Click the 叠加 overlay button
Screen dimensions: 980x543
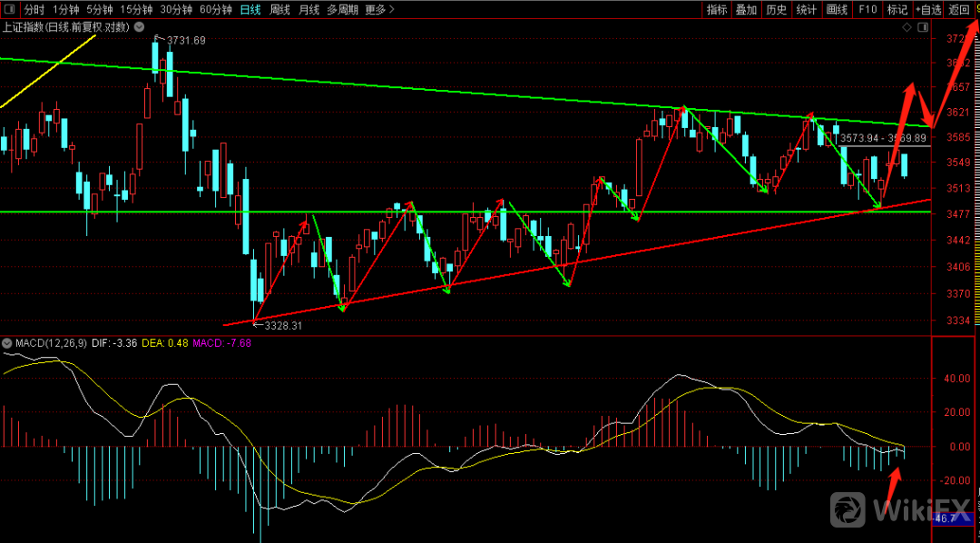click(x=746, y=10)
